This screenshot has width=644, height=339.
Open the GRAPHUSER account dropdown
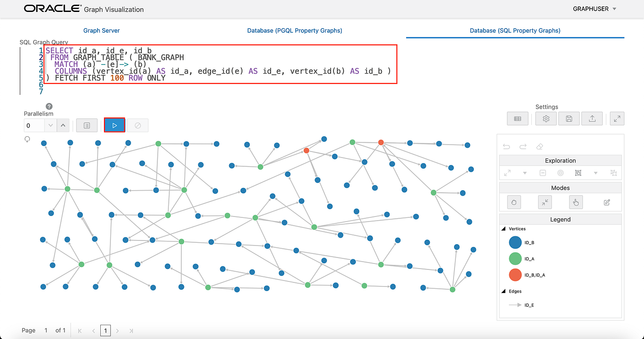click(594, 8)
